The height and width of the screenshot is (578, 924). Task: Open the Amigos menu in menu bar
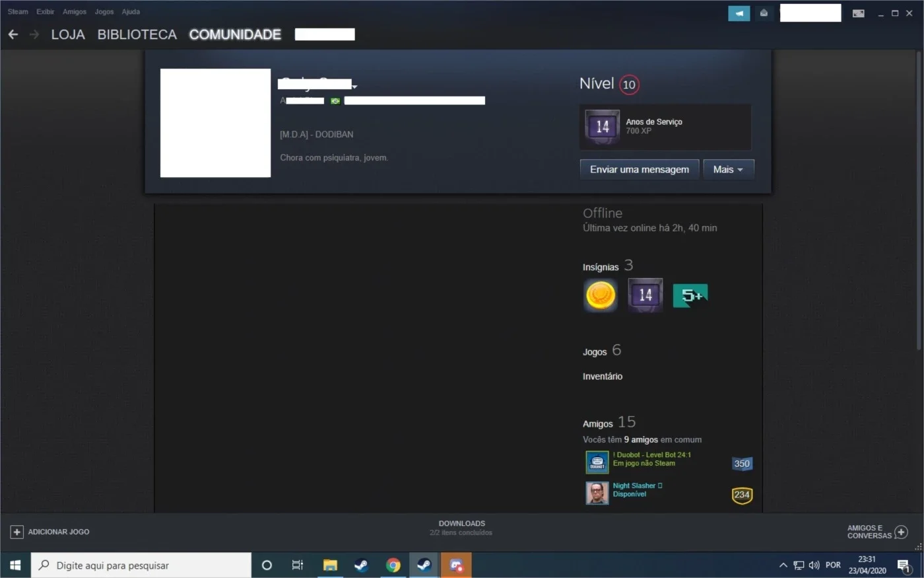point(75,12)
